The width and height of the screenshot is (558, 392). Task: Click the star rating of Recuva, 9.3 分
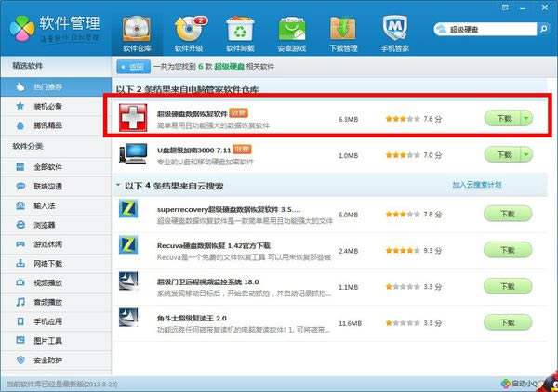point(403,251)
